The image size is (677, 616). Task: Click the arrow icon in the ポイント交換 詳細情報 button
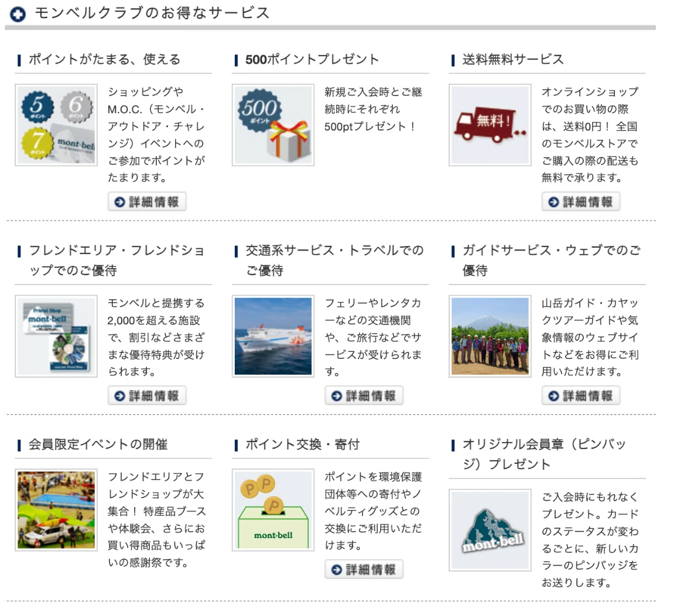coord(337,570)
